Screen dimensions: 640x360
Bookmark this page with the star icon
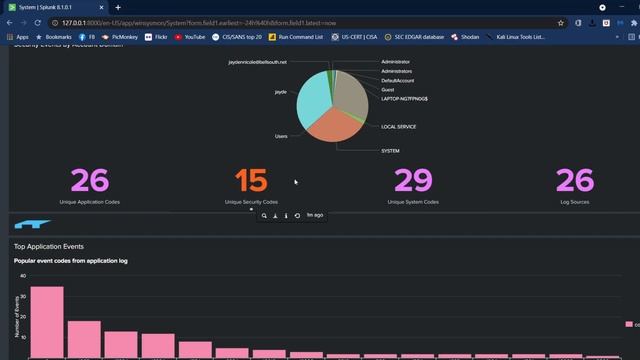561,23
